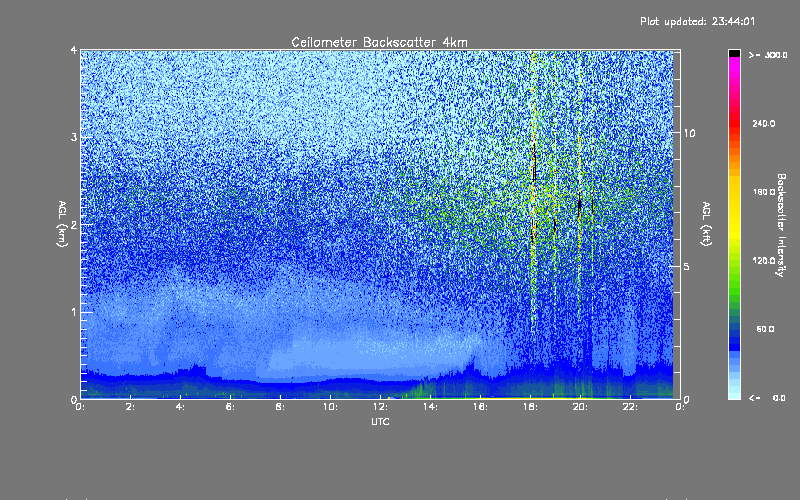The width and height of the screenshot is (800, 500).
Task: Pick the red segment of the colorbar
Action: [x=734, y=122]
